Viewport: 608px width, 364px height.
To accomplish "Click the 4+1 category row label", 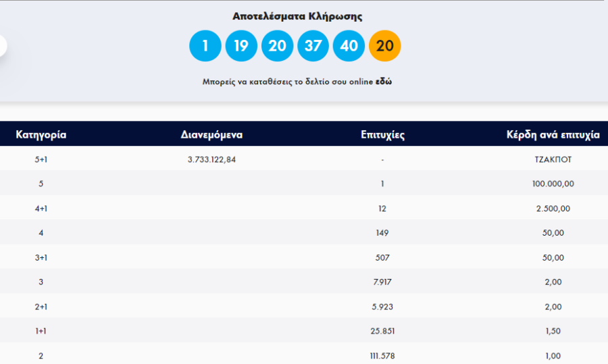I will tap(41, 209).
